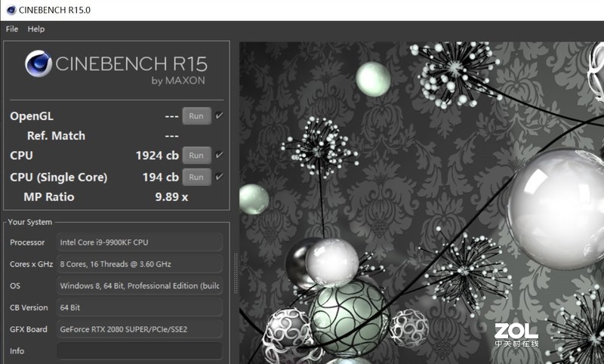Click the CB Version label

[29, 307]
